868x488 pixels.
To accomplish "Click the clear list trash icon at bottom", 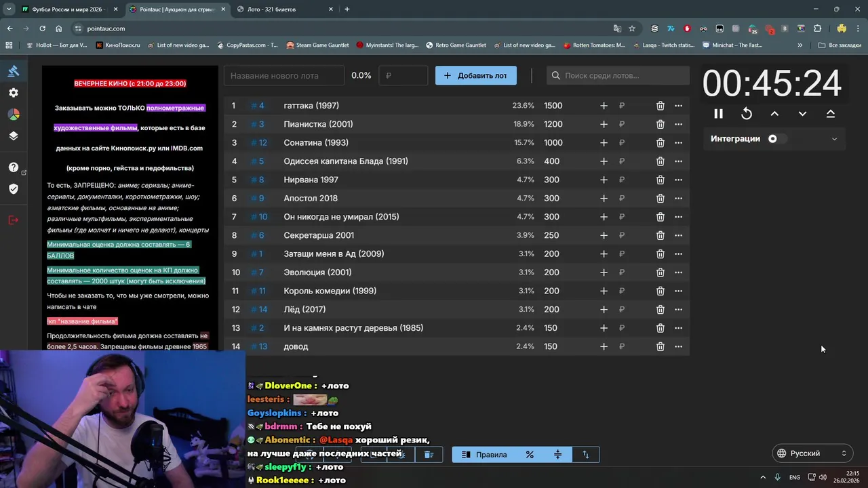I will [x=429, y=455].
